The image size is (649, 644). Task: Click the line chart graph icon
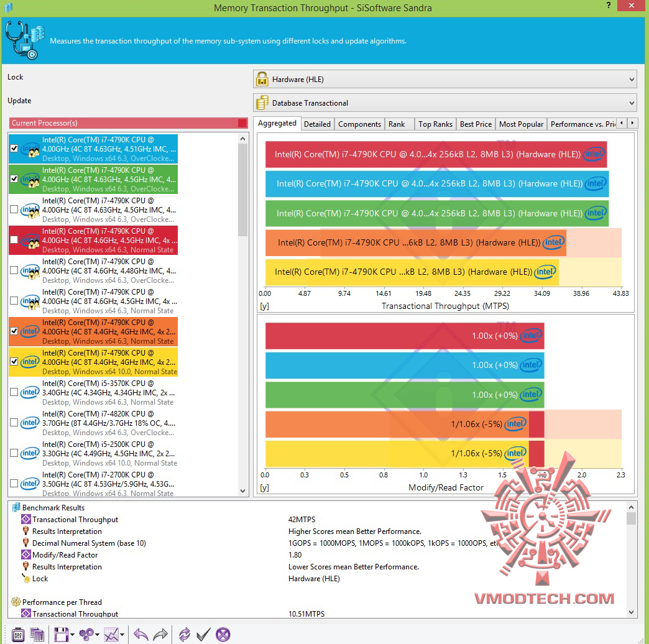point(111,635)
